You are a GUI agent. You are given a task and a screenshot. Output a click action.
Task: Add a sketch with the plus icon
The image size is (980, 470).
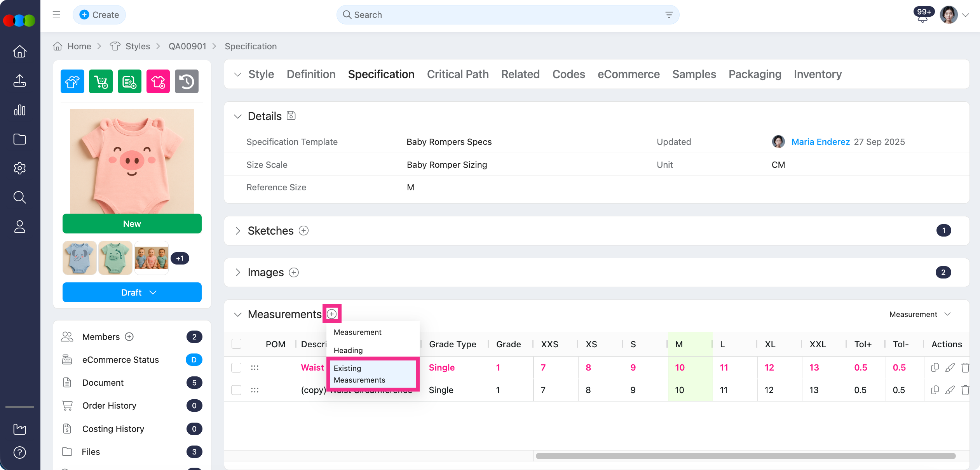point(303,231)
